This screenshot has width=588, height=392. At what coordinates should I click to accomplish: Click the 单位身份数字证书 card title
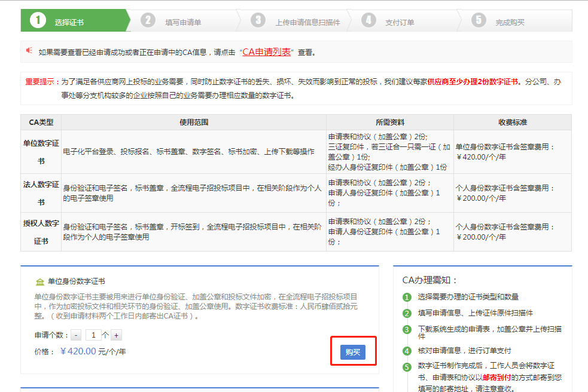pos(77,281)
